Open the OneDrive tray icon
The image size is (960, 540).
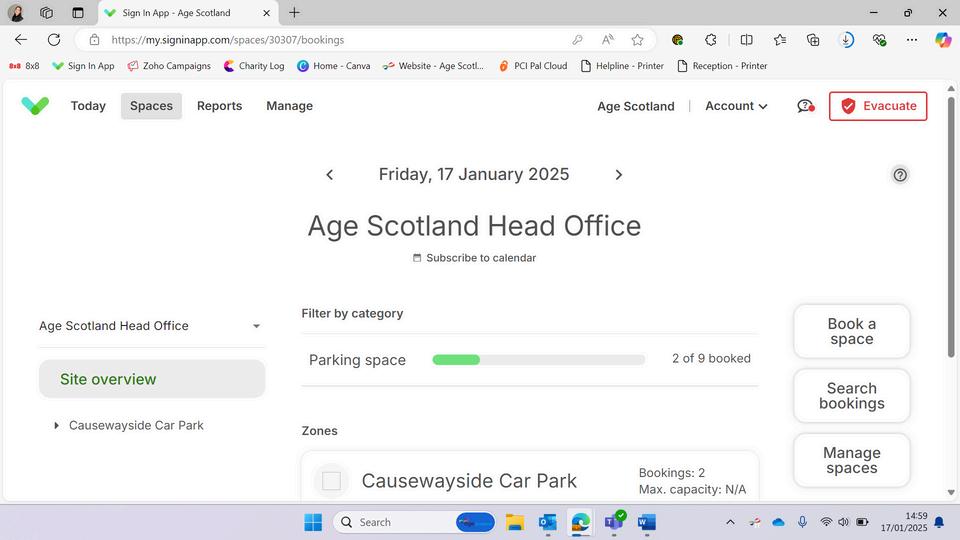point(778,522)
